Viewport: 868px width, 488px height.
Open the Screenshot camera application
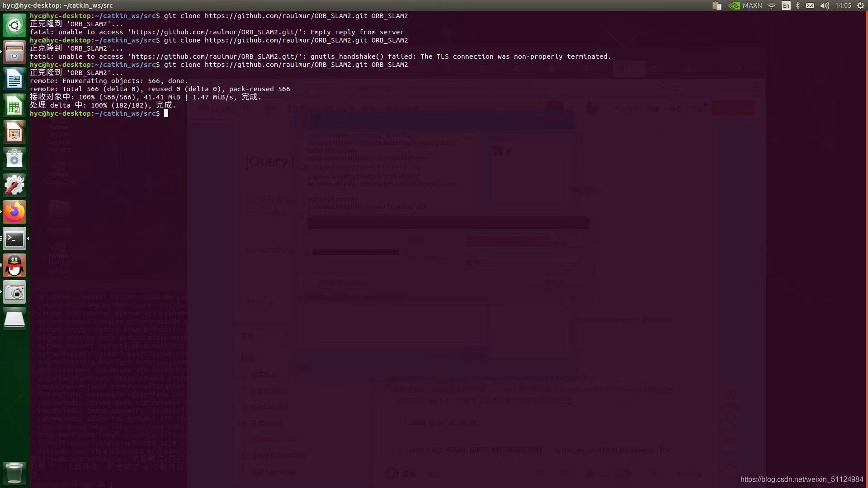click(14, 292)
